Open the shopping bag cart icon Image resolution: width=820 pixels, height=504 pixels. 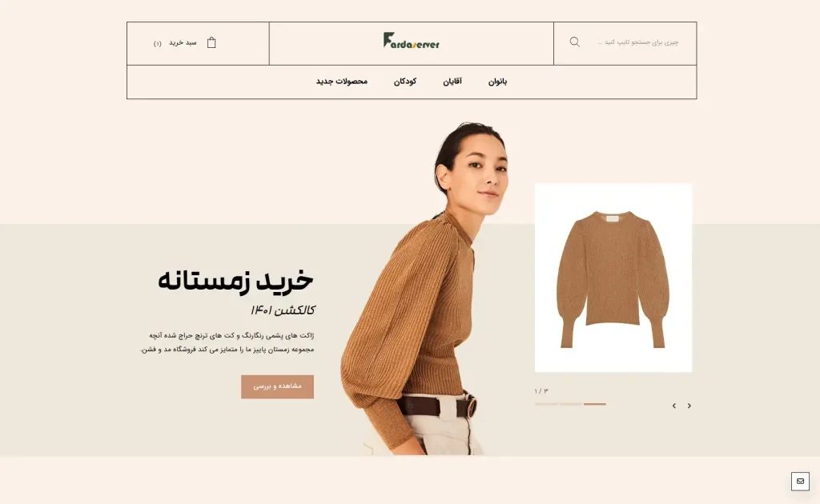point(211,42)
